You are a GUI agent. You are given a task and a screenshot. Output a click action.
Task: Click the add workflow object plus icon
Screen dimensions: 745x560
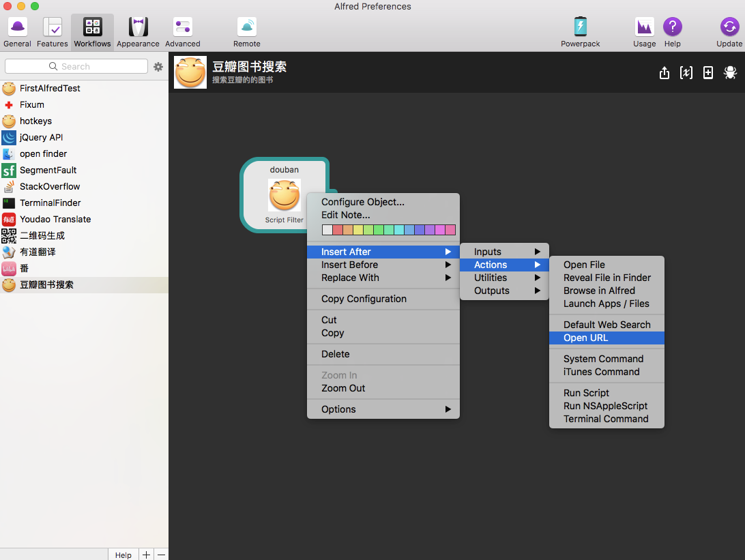(708, 73)
